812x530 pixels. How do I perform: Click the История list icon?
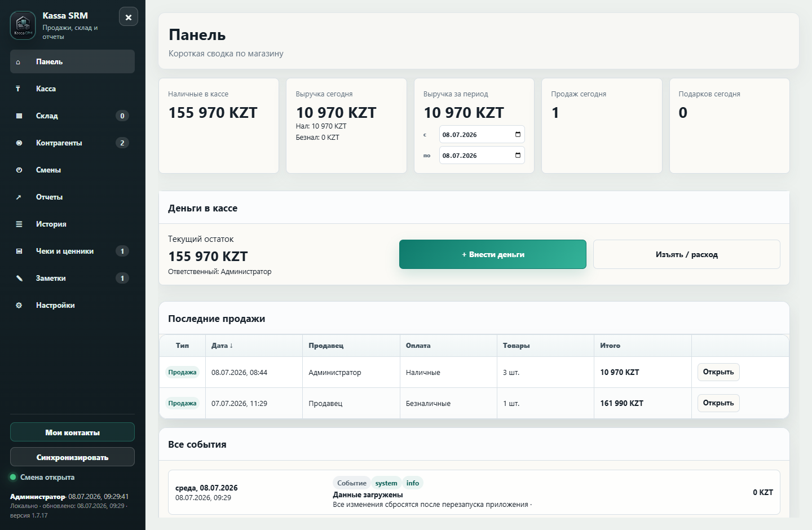19,224
